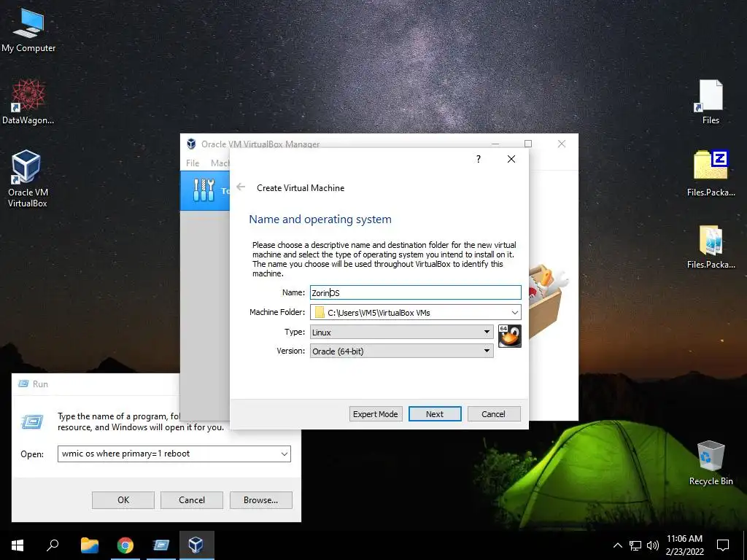Image resolution: width=747 pixels, height=560 pixels.
Task: Open the Windows Start menu
Action: click(18, 545)
